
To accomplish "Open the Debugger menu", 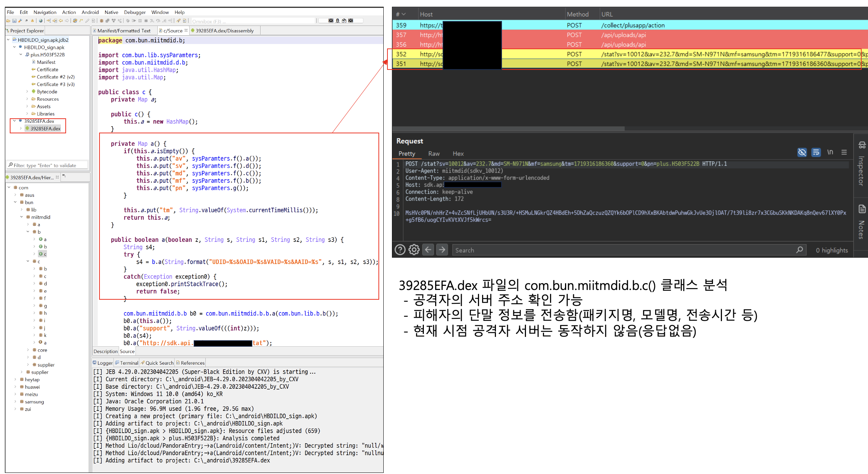I will click(135, 12).
